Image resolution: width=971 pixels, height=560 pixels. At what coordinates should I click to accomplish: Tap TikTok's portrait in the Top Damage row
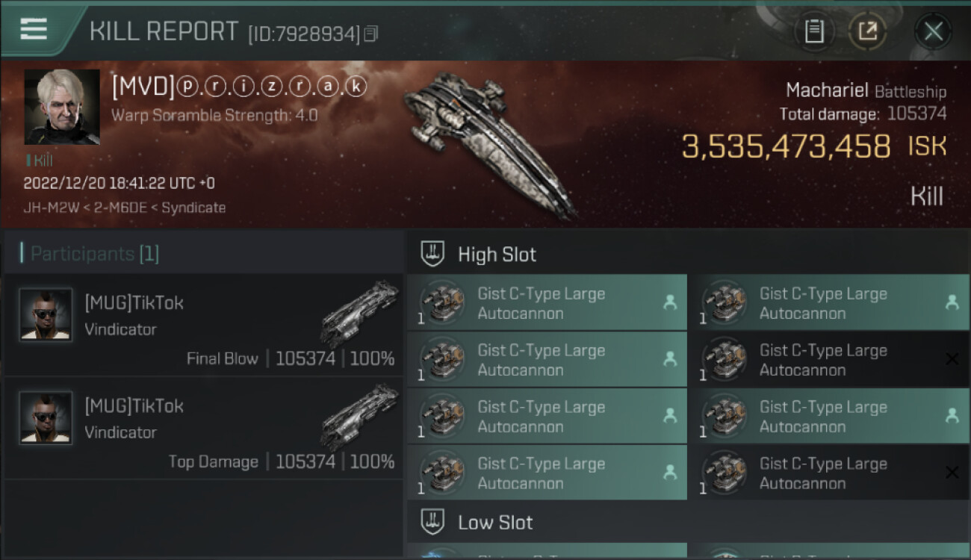tap(46, 417)
